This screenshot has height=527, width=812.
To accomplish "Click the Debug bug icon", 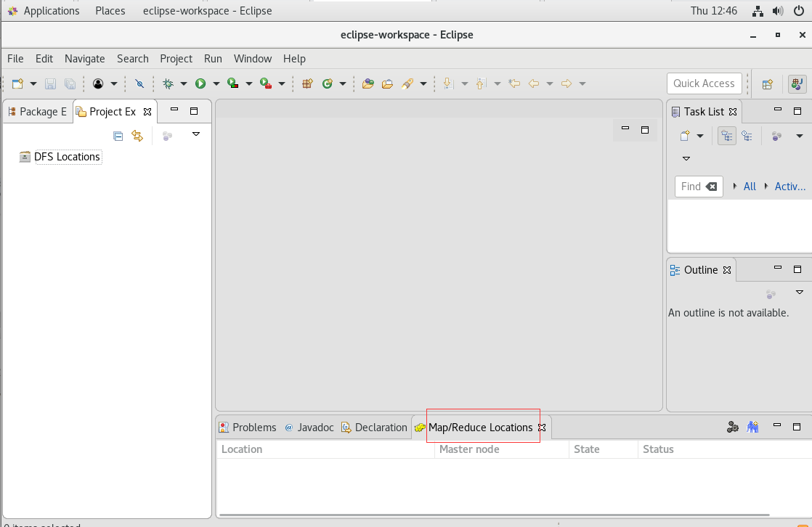I will (x=168, y=84).
